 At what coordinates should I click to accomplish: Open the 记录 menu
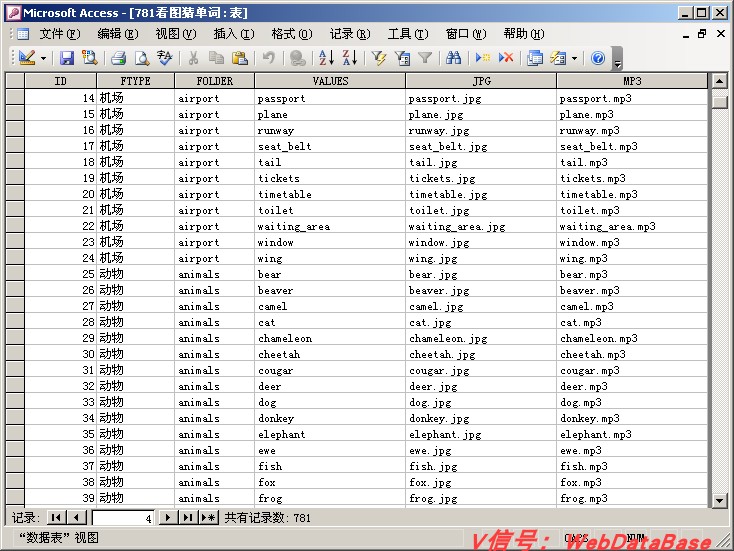click(x=350, y=34)
